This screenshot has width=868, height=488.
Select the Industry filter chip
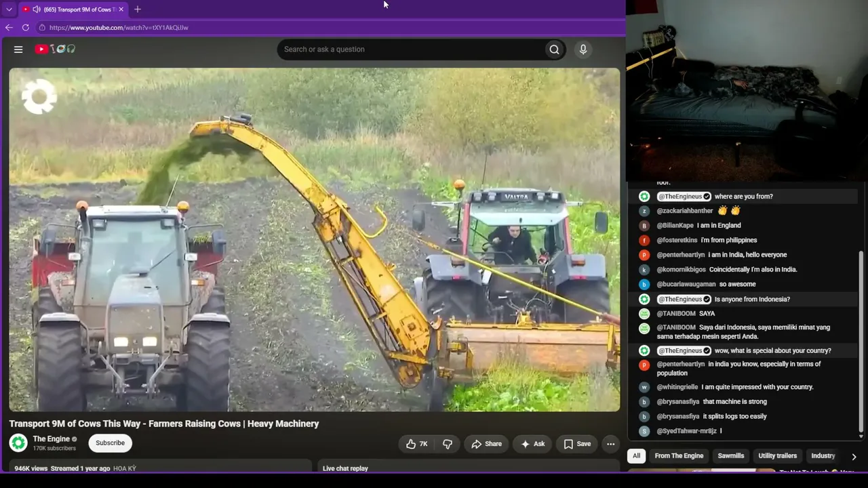point(823,456)
